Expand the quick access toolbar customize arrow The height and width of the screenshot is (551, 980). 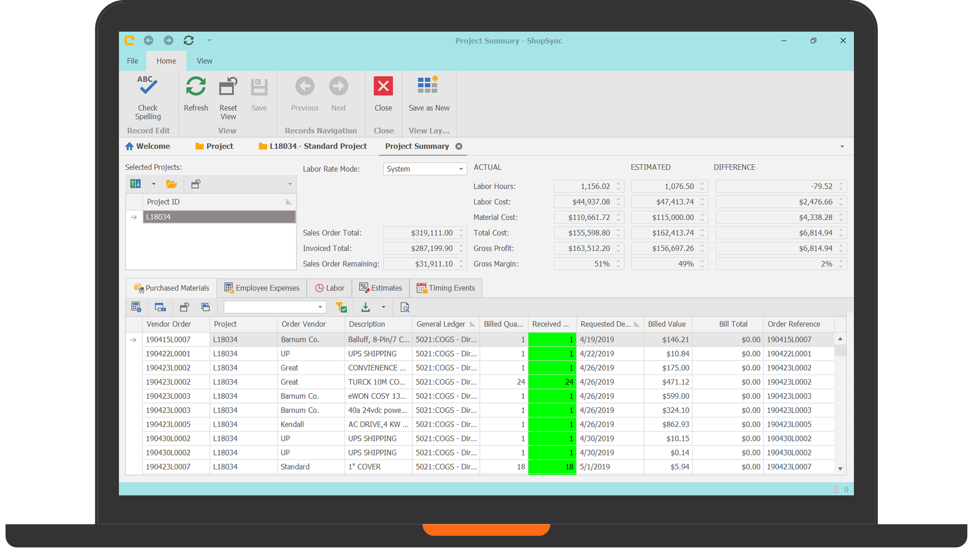click(x=209, y=40)
